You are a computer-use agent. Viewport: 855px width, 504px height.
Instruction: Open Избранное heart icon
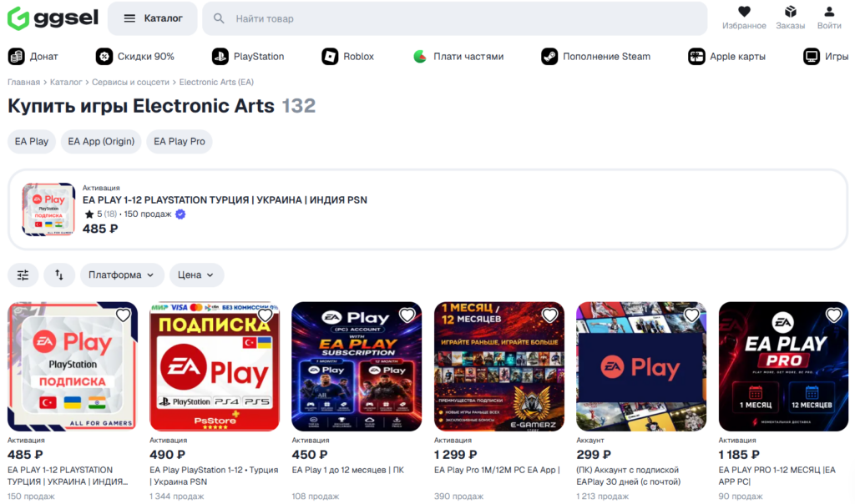point(744,12)
